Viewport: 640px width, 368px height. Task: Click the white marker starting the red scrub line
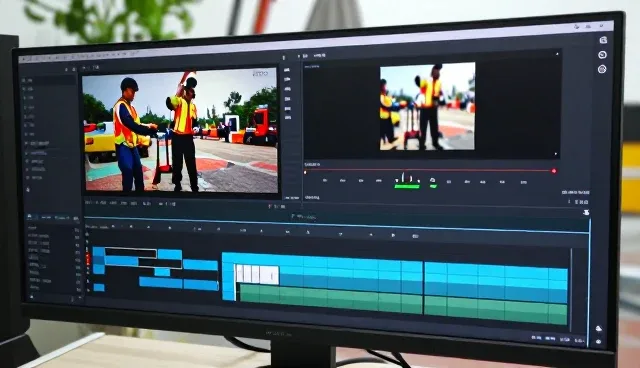(x=305, y=172)
